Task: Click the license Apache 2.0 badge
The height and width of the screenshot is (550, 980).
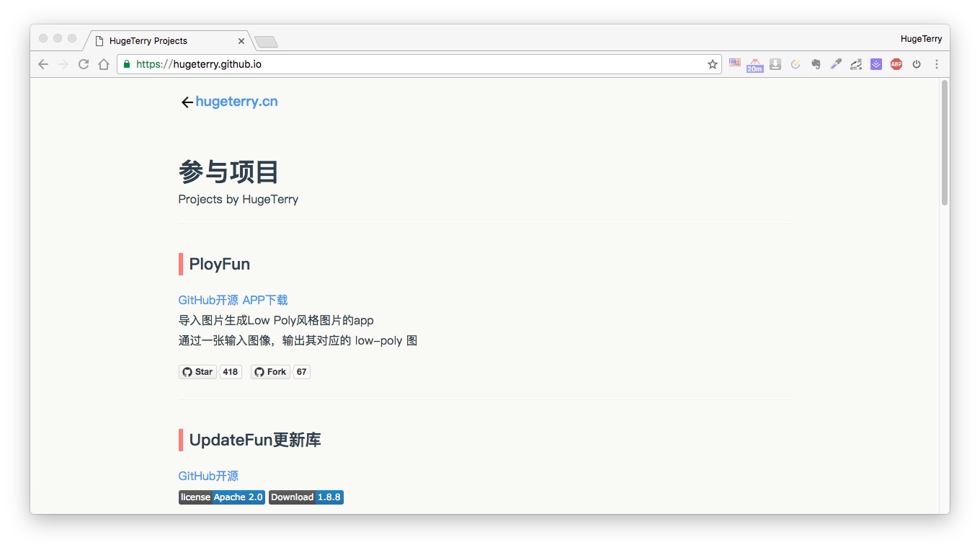Action: 222,497
